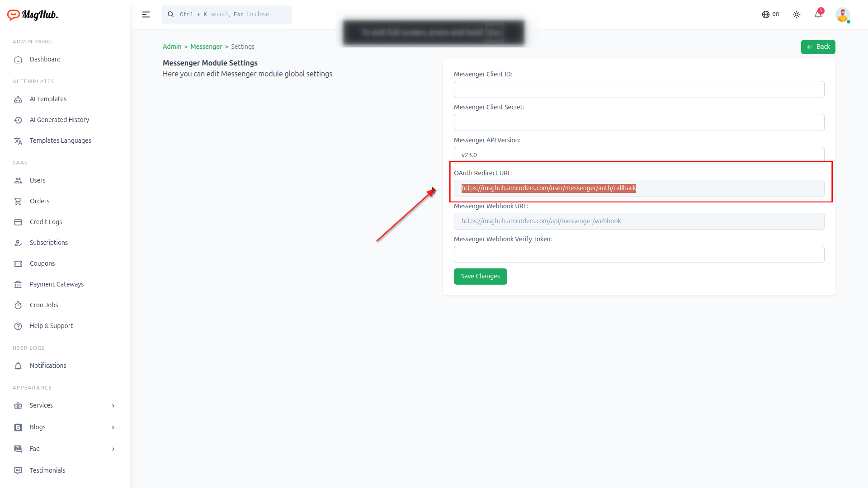The image size is (868, 488).
Task: Expand the Blogs submenu chevron
Action: pyautogui.click(x=113, y=427)
